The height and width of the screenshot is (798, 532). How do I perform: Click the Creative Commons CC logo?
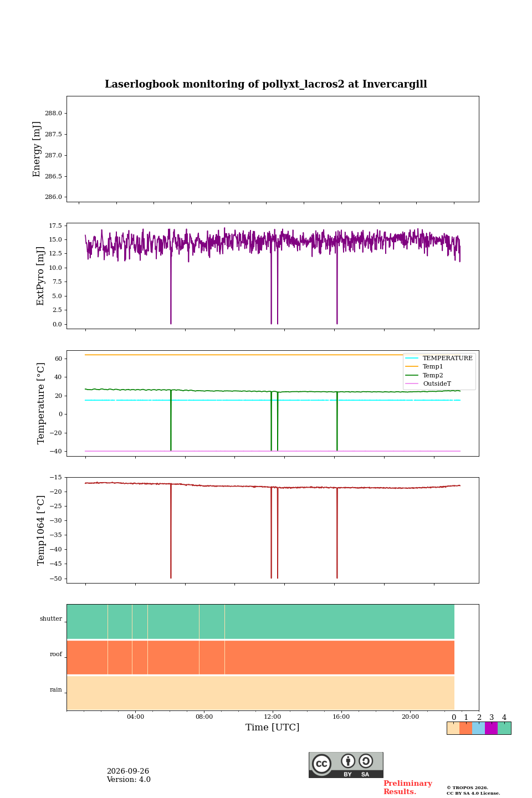(x=321, y=764)
